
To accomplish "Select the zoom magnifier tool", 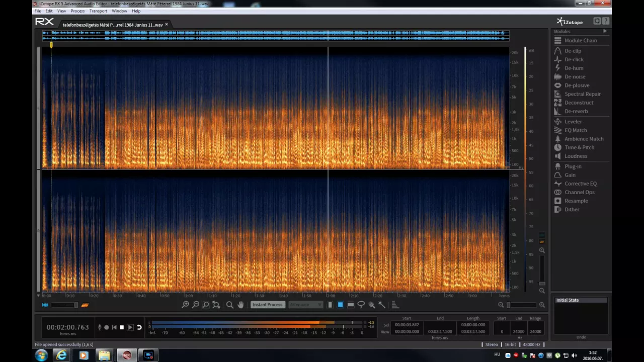I will coord(230,305).
